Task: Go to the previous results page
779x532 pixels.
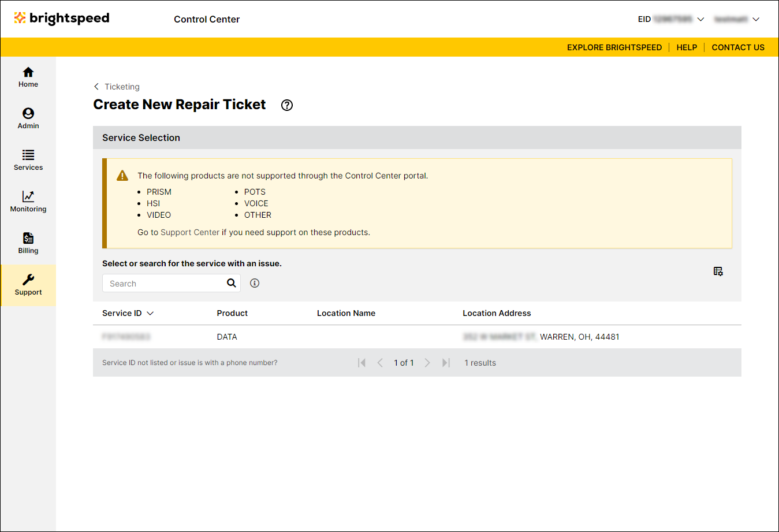Action: point(380,363)
